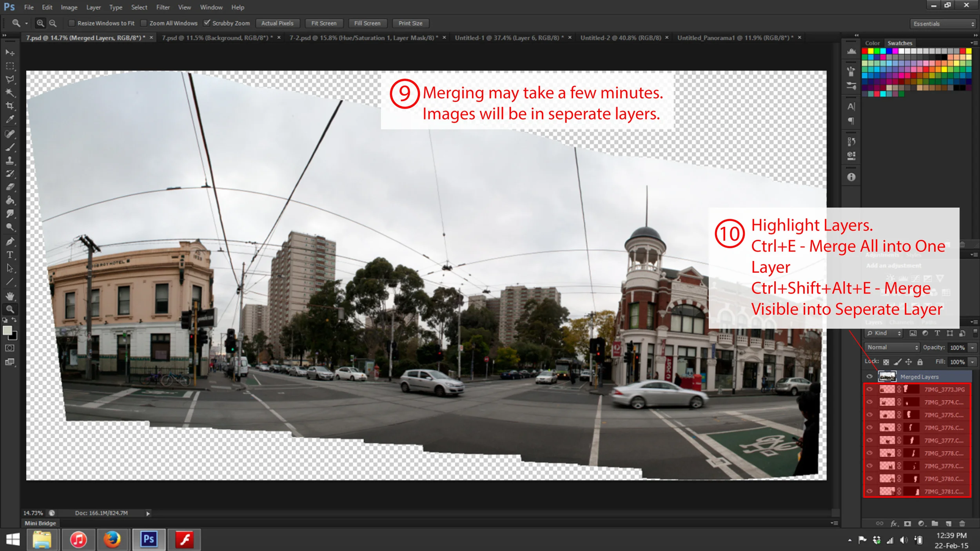980x551 pixels.
Task: Switch to the Color panel tab
Action: 872,43
